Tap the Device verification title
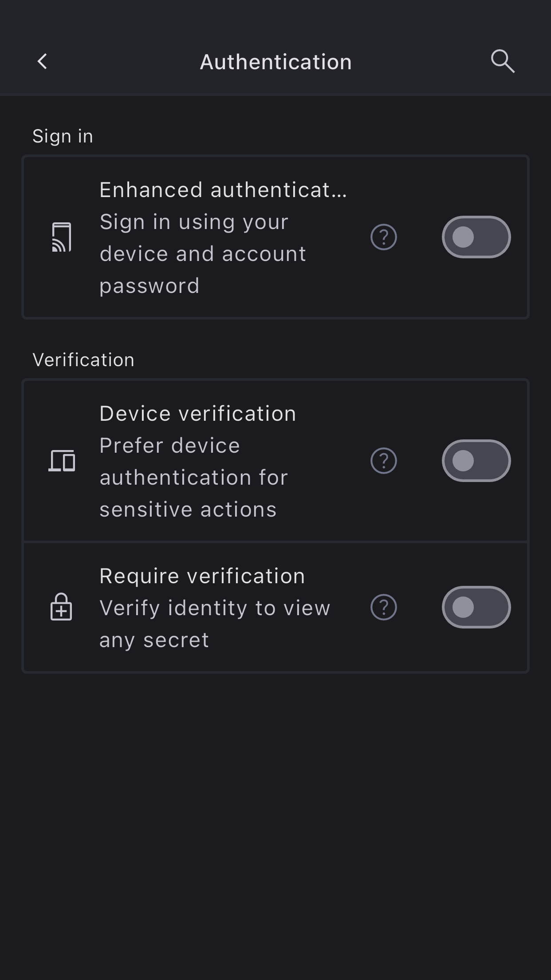The width and height of the screenshot is (551, 980). tap(197, 414)
